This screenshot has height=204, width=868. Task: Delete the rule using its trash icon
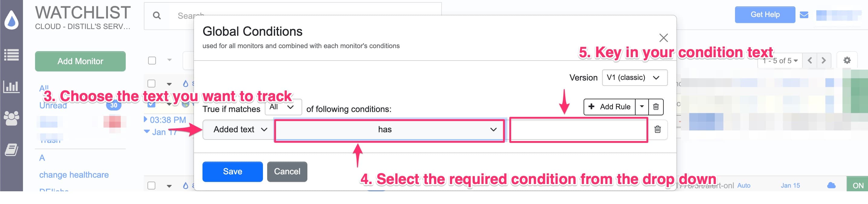(x=657, y=130)
